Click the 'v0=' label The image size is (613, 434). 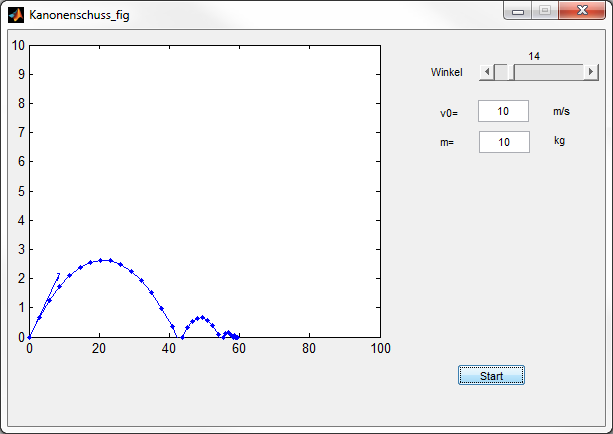point(449,113)
